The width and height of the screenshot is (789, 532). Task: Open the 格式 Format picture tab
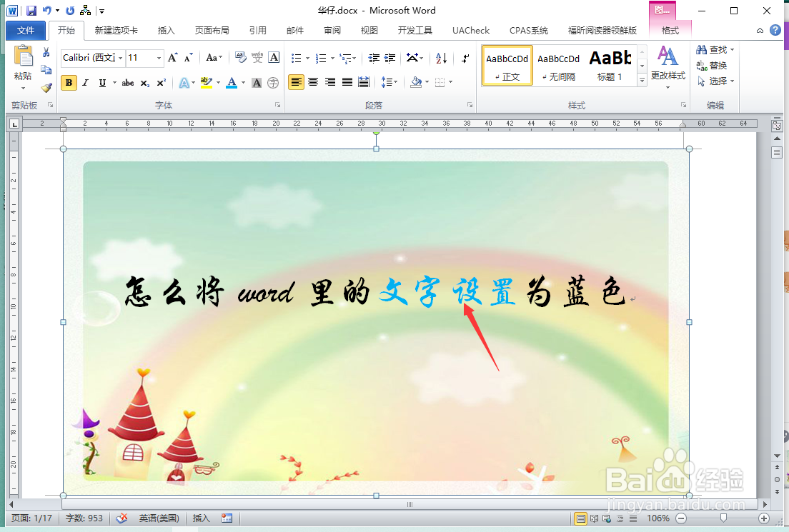click(x=670, y=31)
